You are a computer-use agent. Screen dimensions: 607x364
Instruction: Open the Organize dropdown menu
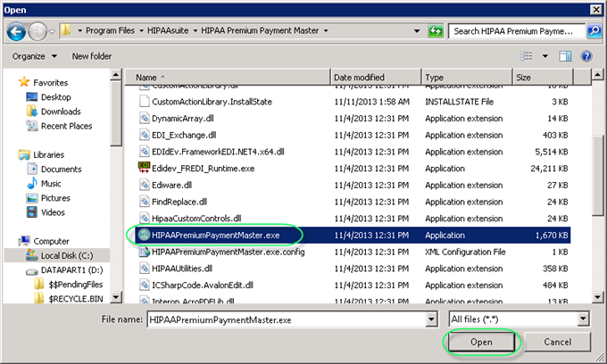coord(34,56)
